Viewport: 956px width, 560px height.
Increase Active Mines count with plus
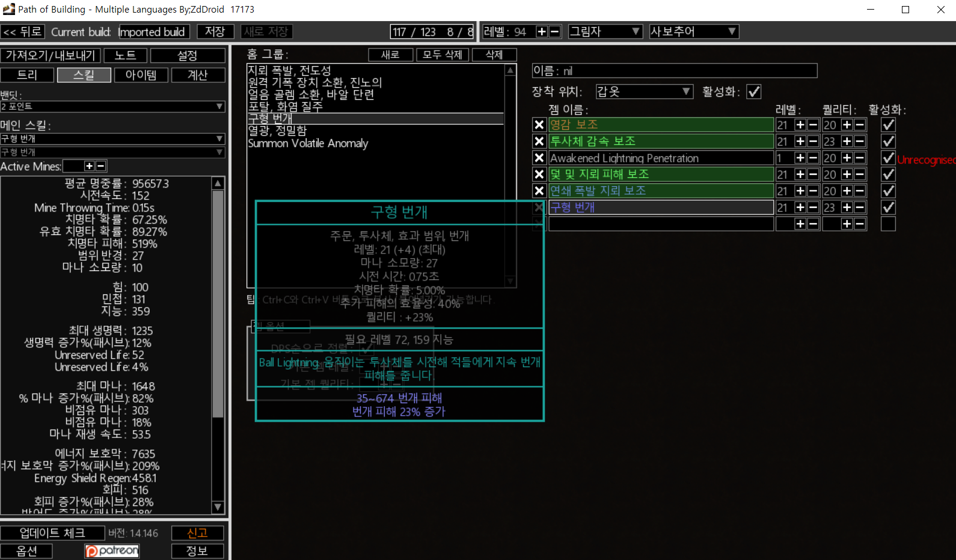coord(90,166)
